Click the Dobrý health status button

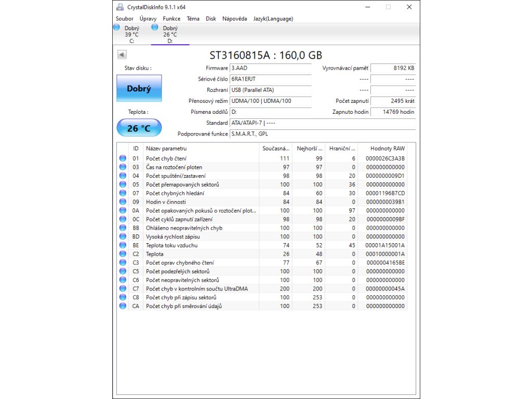139,89
